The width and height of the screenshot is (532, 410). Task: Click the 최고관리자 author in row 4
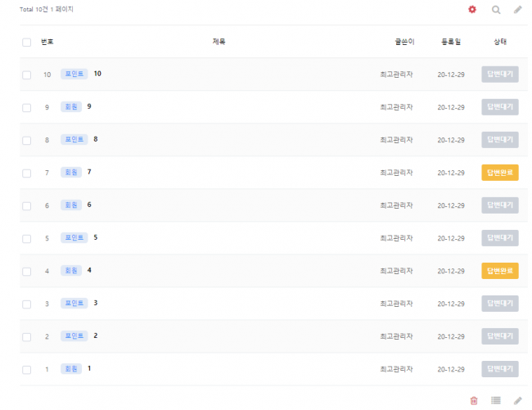(396, 271)
